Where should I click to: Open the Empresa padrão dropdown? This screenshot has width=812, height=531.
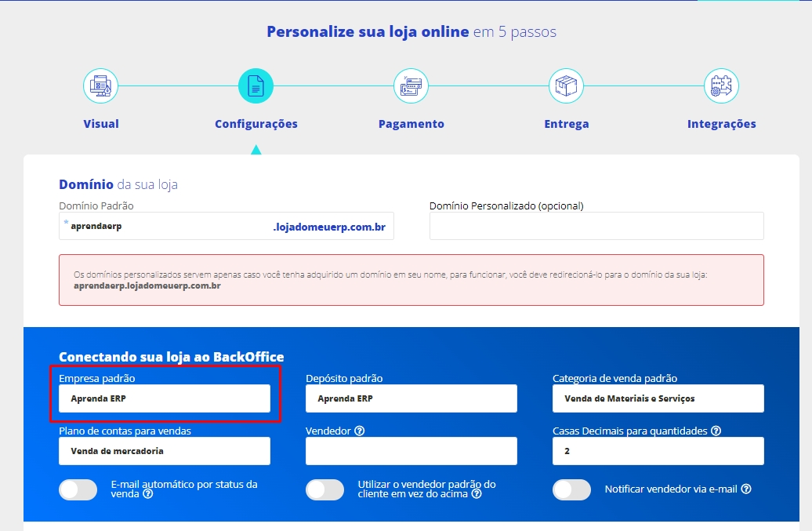click(x=165, y=398)
